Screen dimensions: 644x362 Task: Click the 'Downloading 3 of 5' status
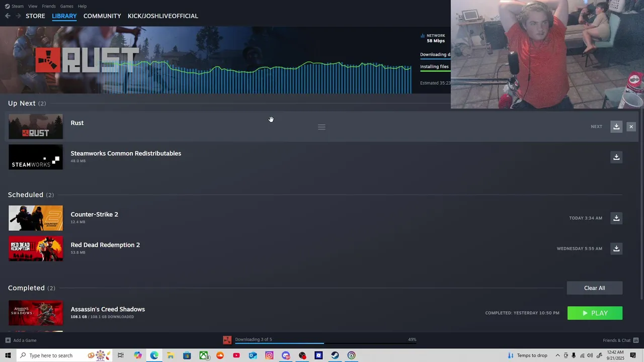[x=254, y=339]
